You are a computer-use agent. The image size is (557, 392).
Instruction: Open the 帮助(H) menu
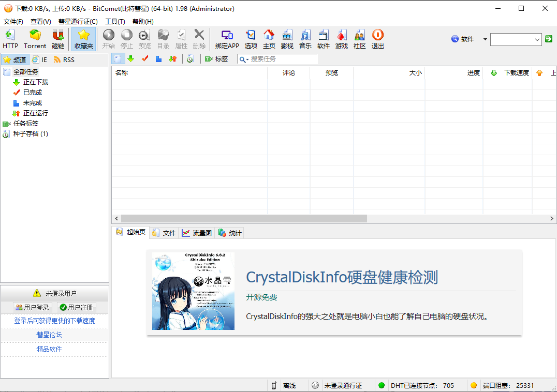tap(143, 22)
